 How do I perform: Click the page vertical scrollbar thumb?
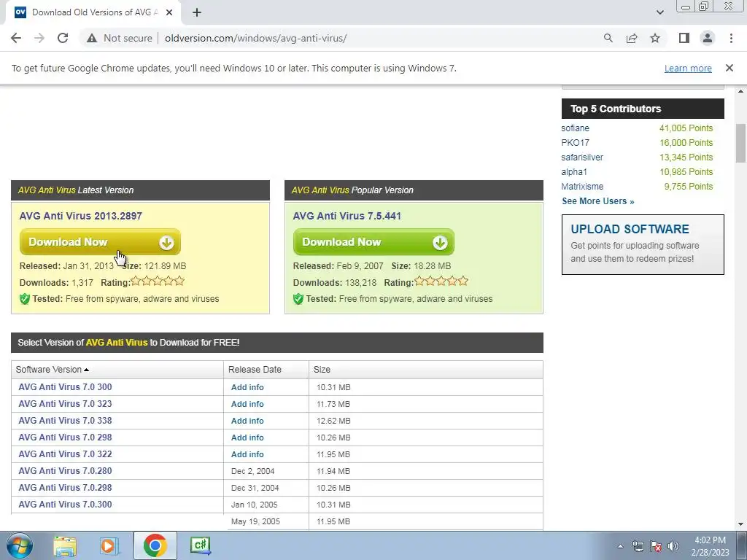pos(740,143)
